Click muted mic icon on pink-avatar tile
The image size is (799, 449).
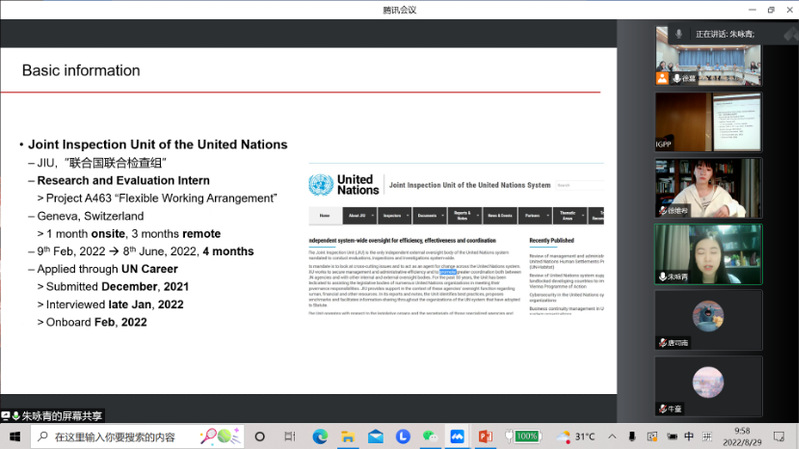(x=662, y=409)
